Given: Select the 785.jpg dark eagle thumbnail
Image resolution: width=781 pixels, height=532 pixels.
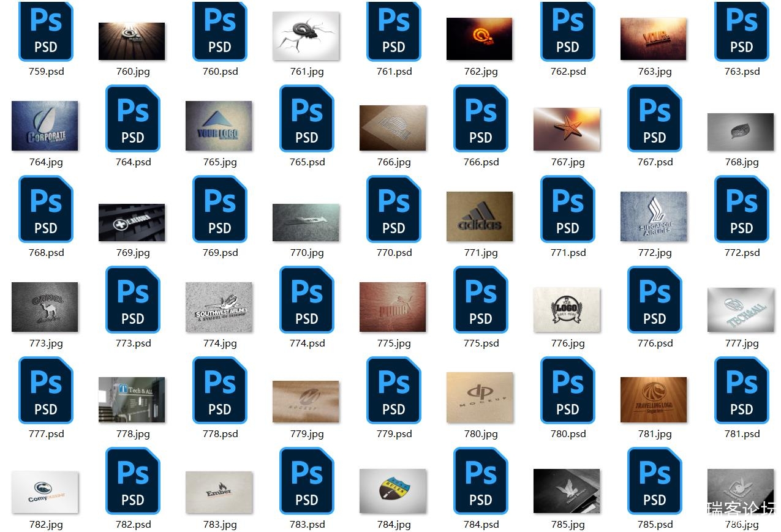Looking at the screenshot, I should click(x=567, y=491).
